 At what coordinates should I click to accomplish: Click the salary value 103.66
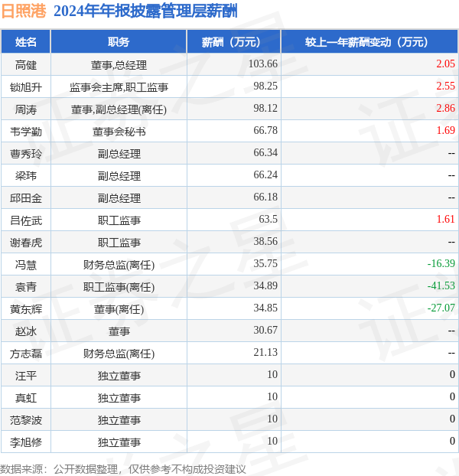[262, 64]
